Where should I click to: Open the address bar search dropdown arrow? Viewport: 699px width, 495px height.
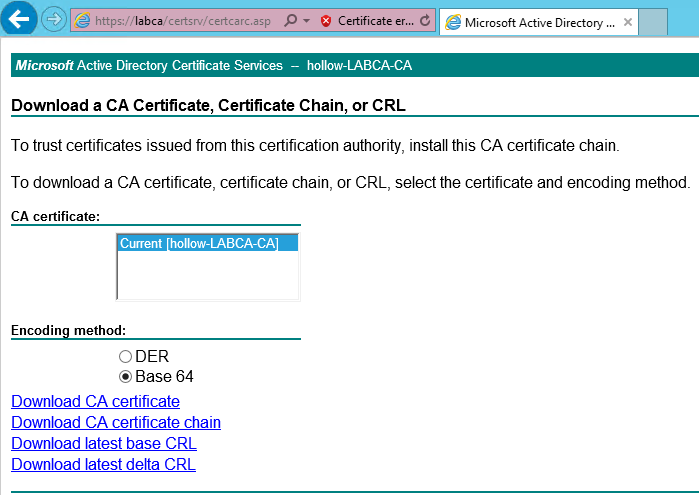[x=305, y=20]
